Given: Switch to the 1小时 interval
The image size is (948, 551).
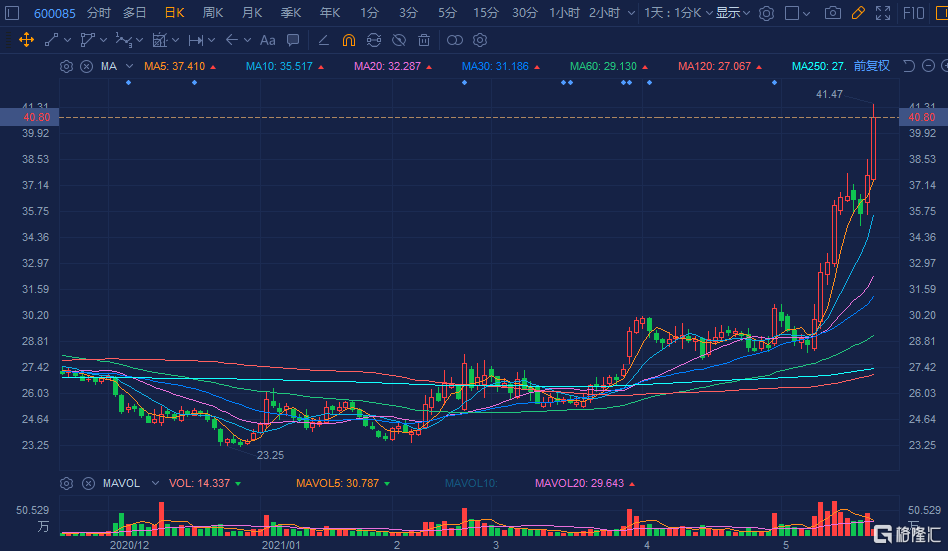Looking at the screenshot, I should (565, 13).
